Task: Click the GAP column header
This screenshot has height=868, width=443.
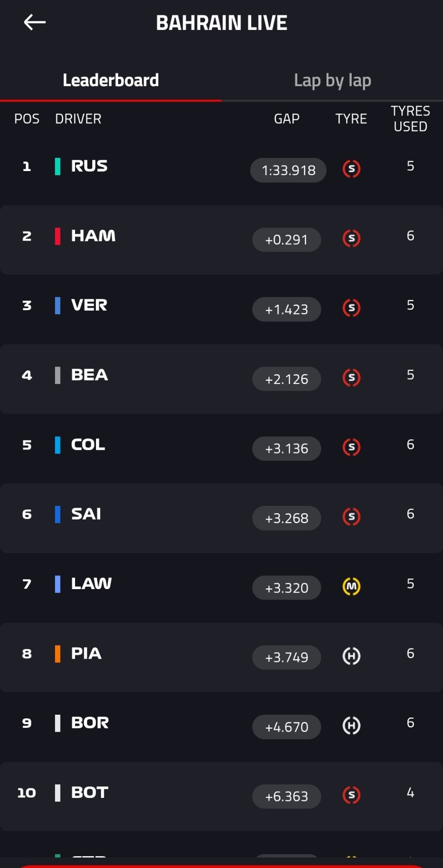Action: coord(287,119)
